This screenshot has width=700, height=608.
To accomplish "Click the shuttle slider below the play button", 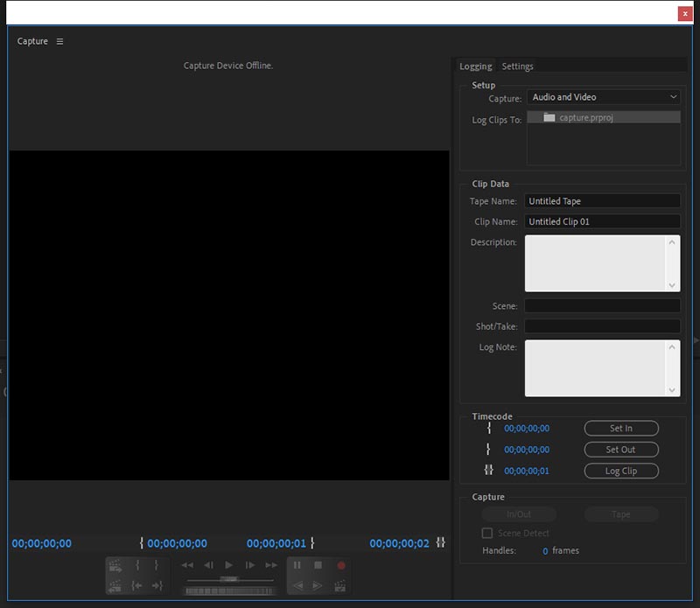I will 229,579.
